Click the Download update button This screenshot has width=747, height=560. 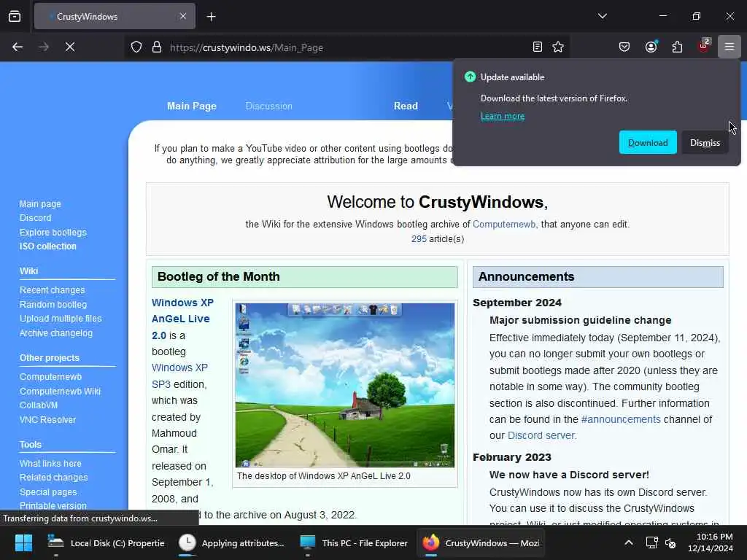[x=648, y=142]
